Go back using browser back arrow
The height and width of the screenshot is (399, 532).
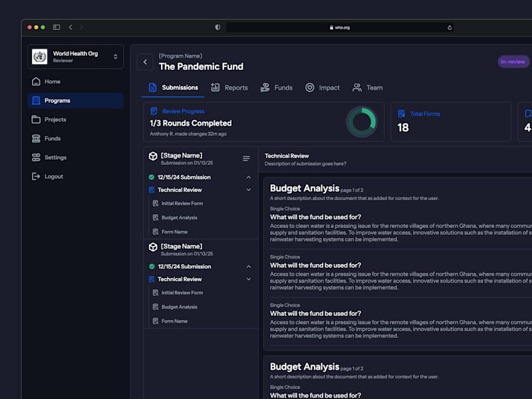[70, 27]
